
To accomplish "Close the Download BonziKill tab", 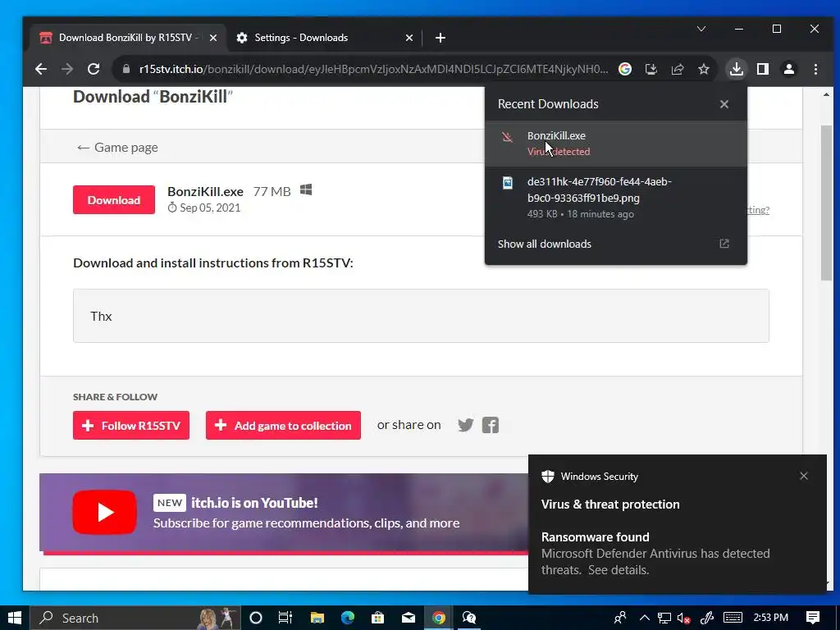I will tap(213, 38).
